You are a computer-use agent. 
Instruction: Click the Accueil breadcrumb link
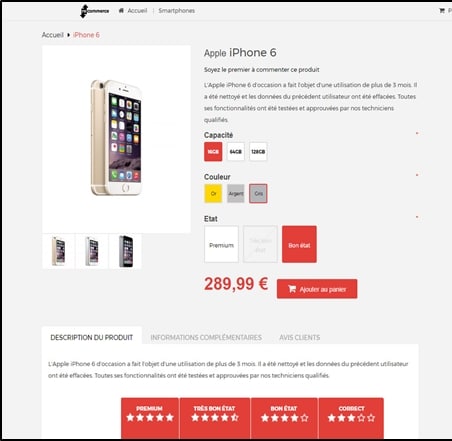pos(52,35)
